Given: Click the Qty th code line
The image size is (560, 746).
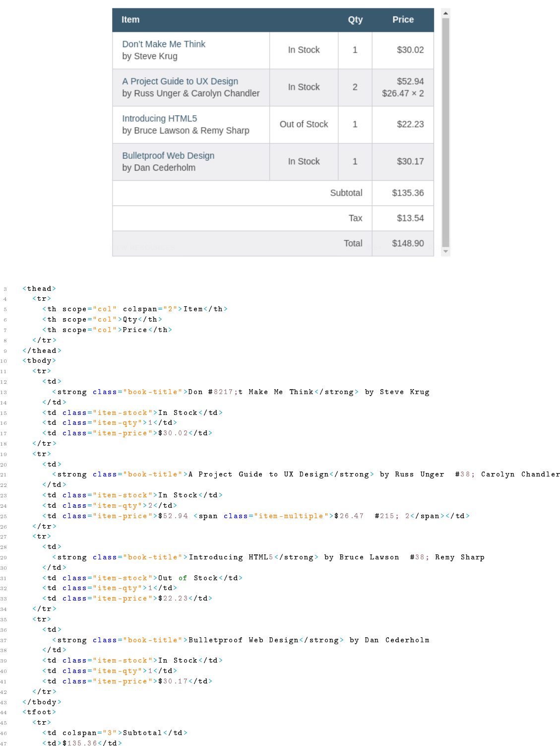Looking at the screenshot, I should 102,320.
